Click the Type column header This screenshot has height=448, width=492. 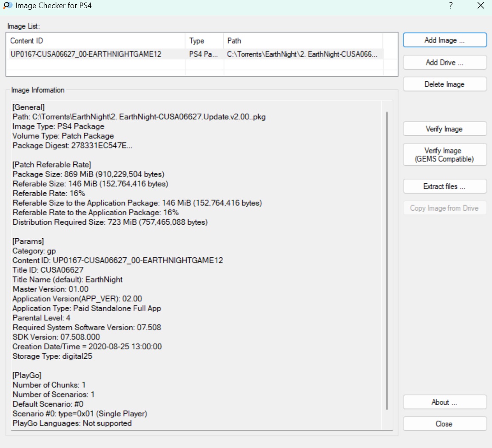[204, 41]
